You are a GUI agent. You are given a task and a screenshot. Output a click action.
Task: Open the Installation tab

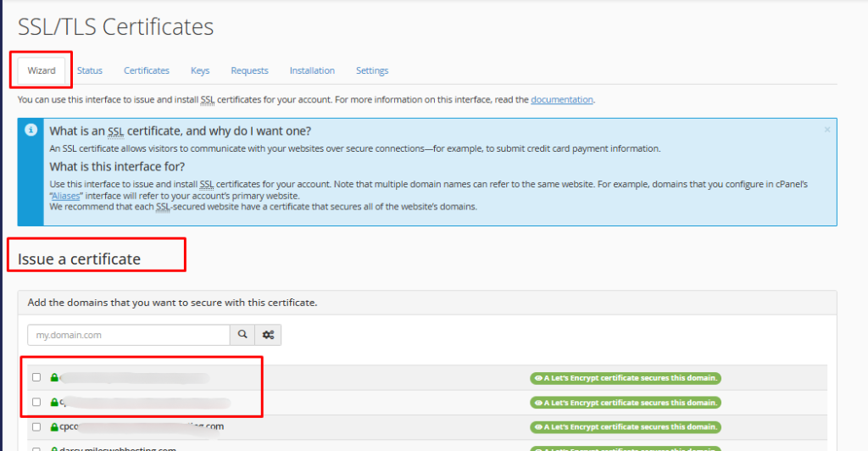tap(312, 70)
